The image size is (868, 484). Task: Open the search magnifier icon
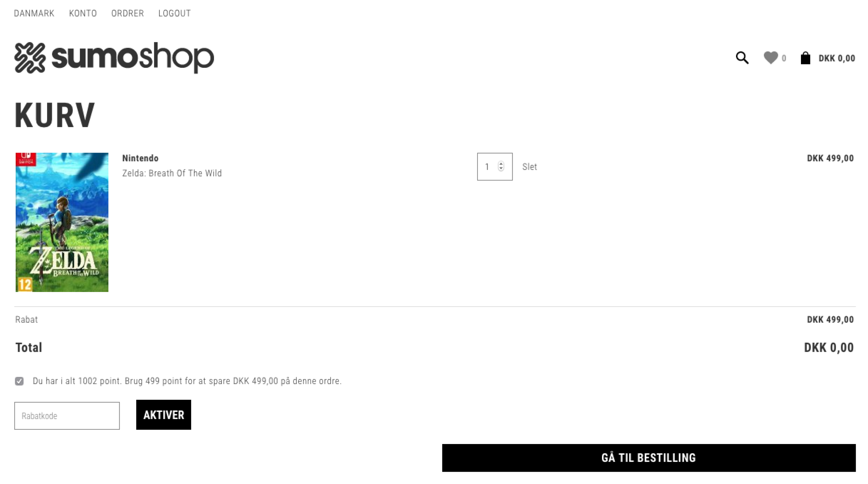tap(742, 58)
